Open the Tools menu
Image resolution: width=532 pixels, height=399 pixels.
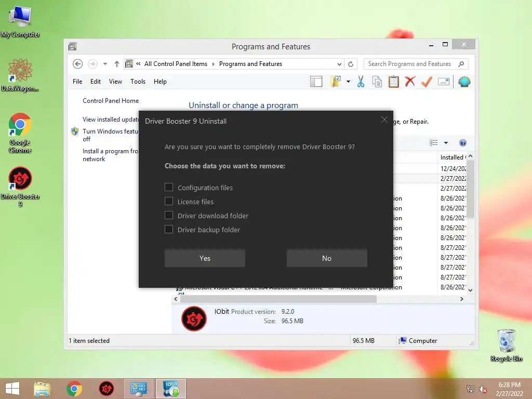click(138, 82)
